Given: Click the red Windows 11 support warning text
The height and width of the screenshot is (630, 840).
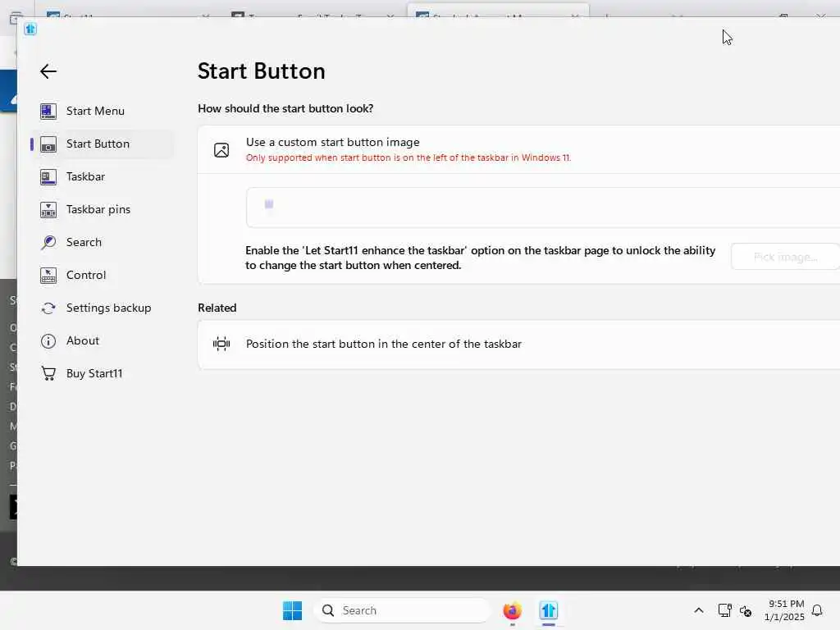Looking at the screenshot, I should tap(409, 158).
